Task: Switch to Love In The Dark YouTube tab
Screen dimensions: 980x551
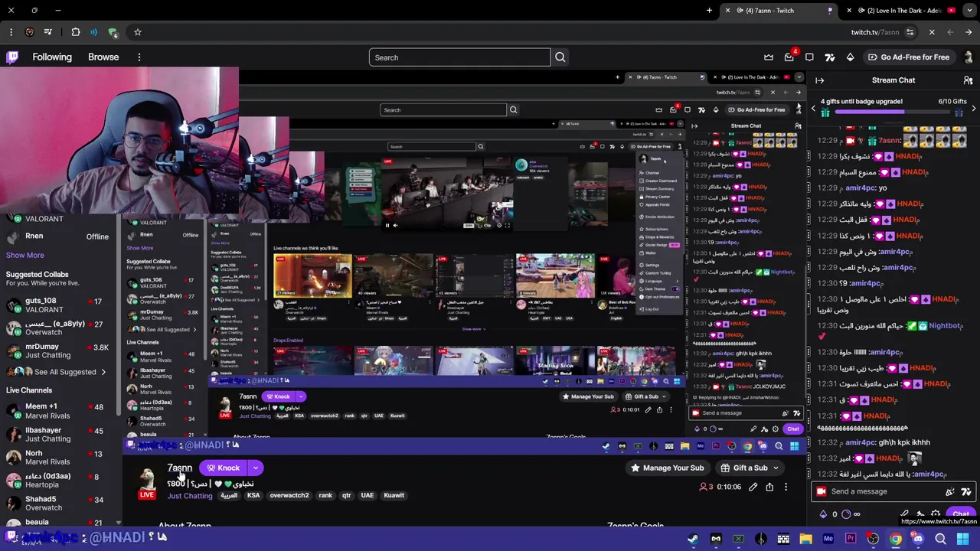Action: [x=902, y=11]
